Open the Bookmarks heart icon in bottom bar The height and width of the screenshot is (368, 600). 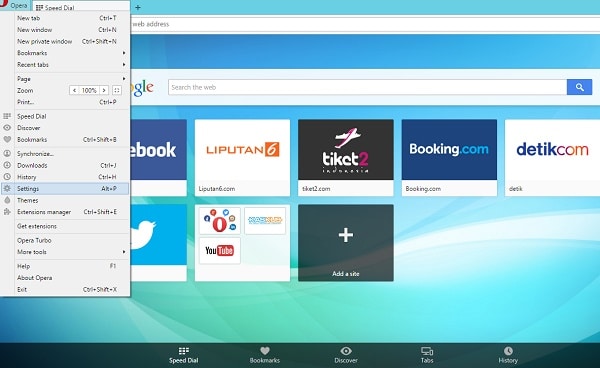click(265, 350)
